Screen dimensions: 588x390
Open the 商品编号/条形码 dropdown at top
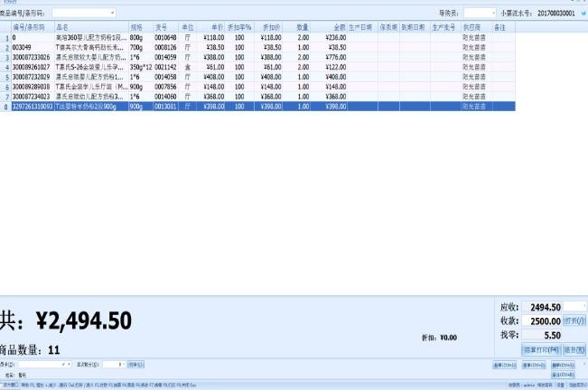pos(111,14)
